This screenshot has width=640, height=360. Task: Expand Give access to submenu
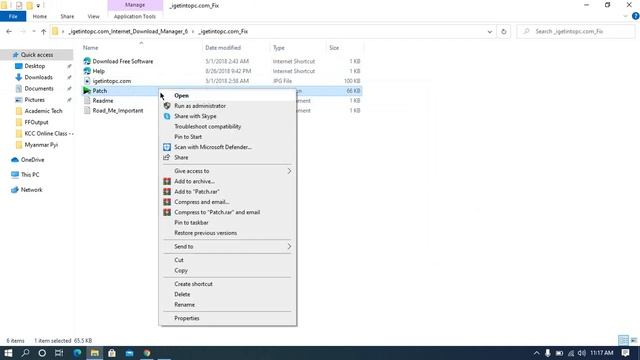pos(227,171)
